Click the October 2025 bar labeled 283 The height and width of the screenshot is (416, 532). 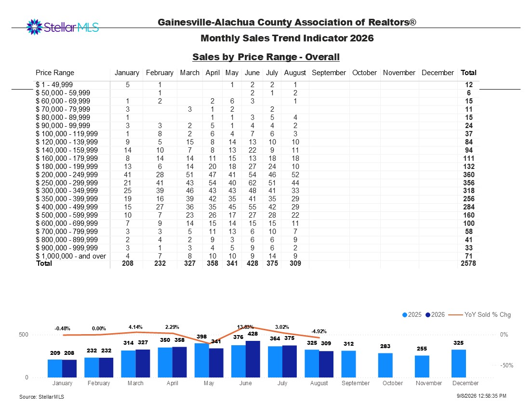pyautogui.click(x=386, y=365)
